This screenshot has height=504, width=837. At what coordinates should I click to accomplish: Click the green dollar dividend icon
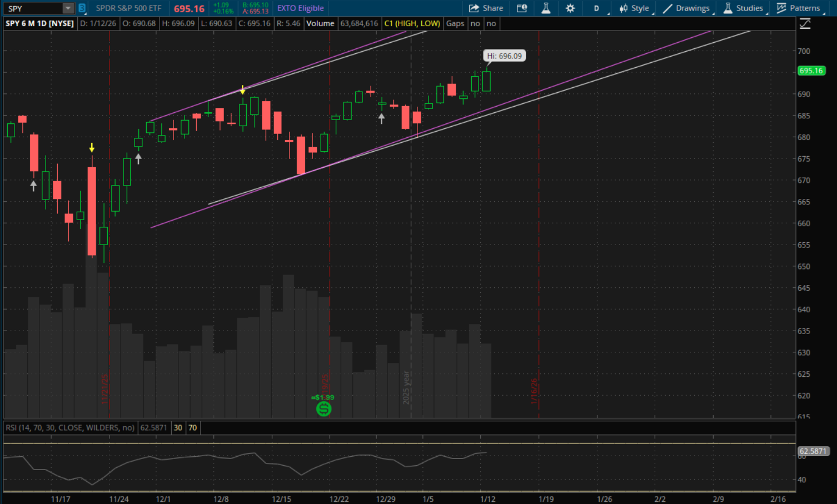[323, 409]
